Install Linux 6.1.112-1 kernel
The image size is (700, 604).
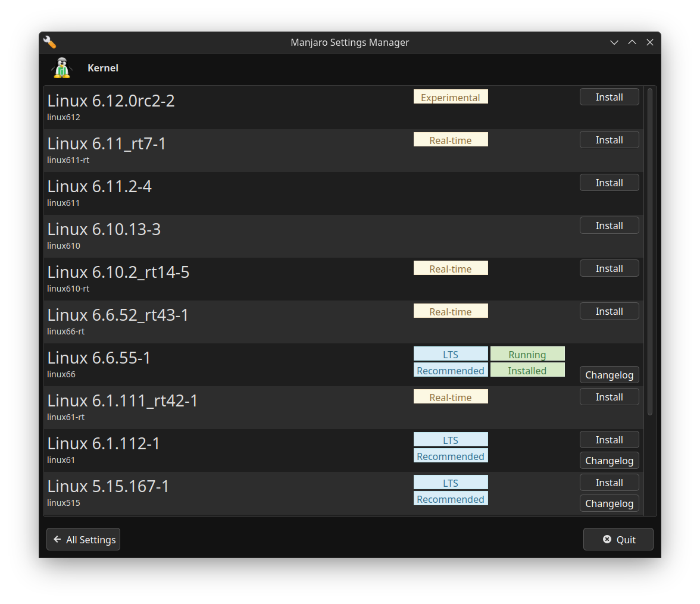coord(609,440)
